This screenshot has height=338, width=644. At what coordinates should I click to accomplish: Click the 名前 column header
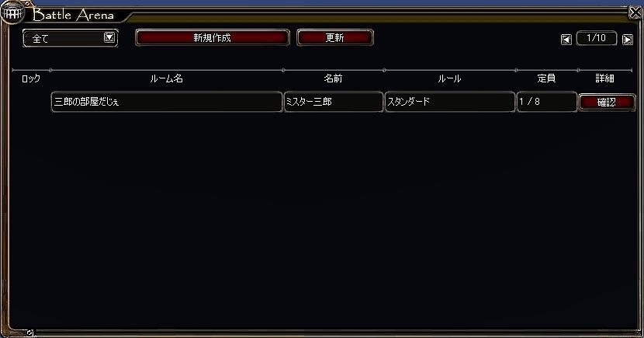coord(333,78)
